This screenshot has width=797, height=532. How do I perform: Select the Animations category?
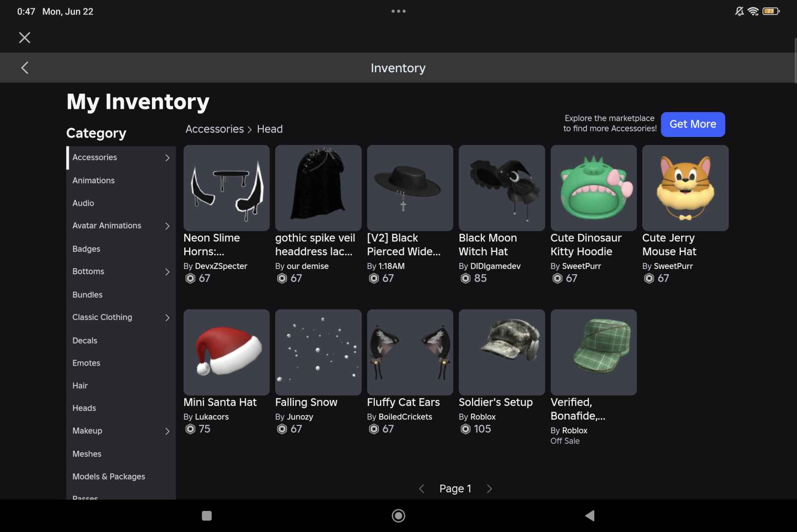pos(121,181)
